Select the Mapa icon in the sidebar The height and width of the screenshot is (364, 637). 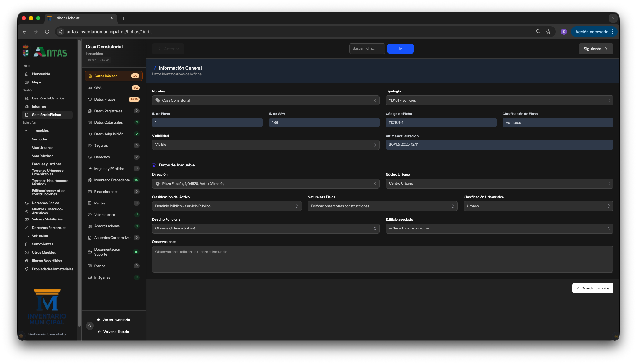[x=27, y=82]
